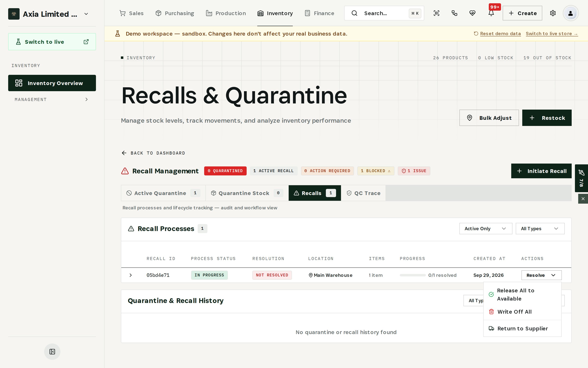Open the Purchasing navigation menu
Viewport: 588px width, 368px height.
175,13
